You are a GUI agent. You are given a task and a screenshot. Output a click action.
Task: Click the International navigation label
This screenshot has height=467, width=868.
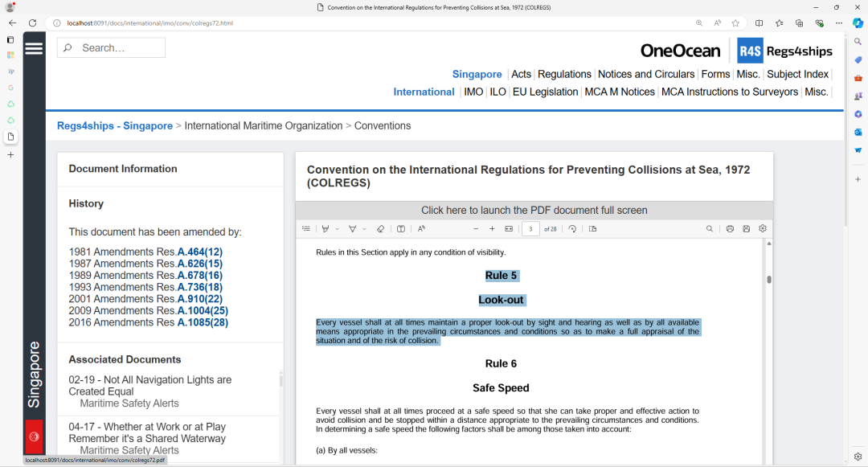pyautogui.click(x=424, y=92)
